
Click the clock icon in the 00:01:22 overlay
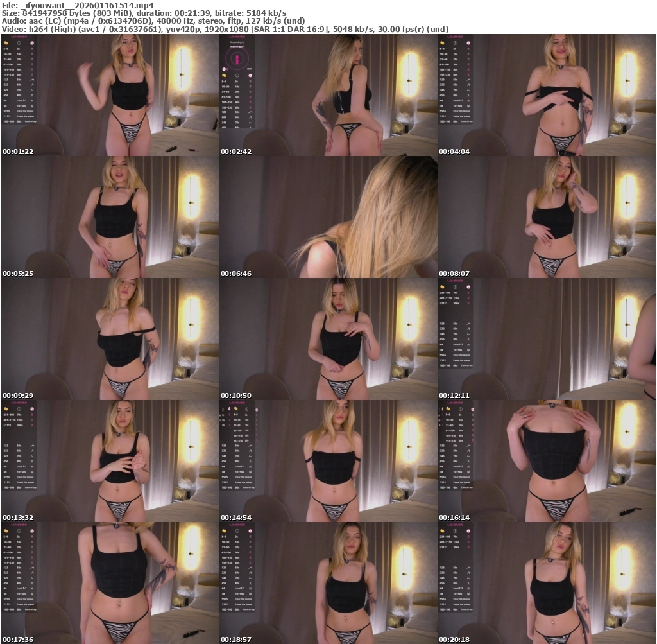pyautogui.click(x=19, y=43)
